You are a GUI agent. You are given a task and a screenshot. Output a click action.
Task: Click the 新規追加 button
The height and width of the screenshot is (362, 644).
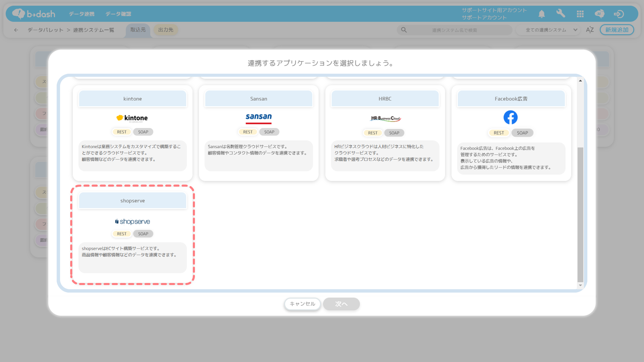pyautogui.click(x=617, y=30)
